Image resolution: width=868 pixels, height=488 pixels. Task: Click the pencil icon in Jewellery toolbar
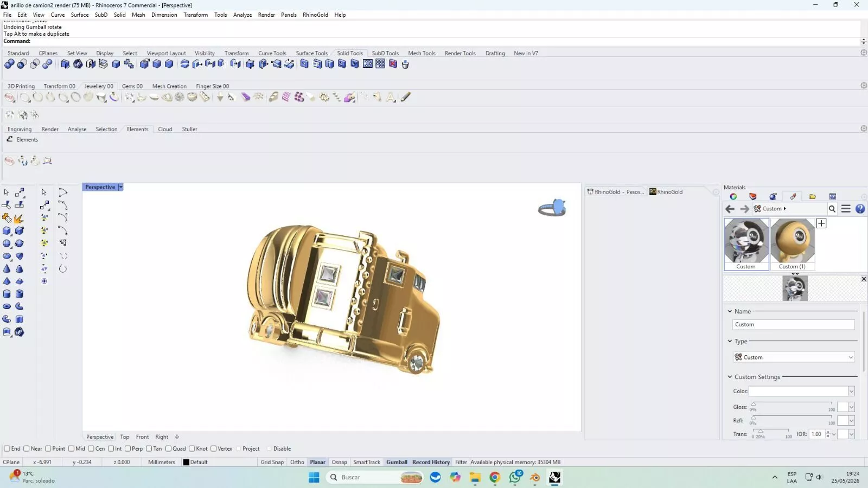pos(406,97)
